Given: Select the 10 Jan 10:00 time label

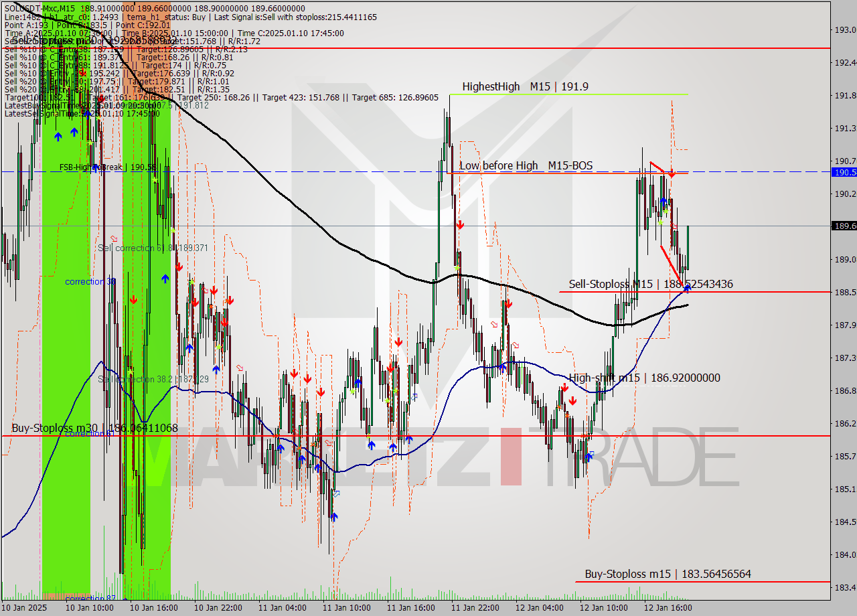Looking at the screenshot, I should click(x=89, y=608).
